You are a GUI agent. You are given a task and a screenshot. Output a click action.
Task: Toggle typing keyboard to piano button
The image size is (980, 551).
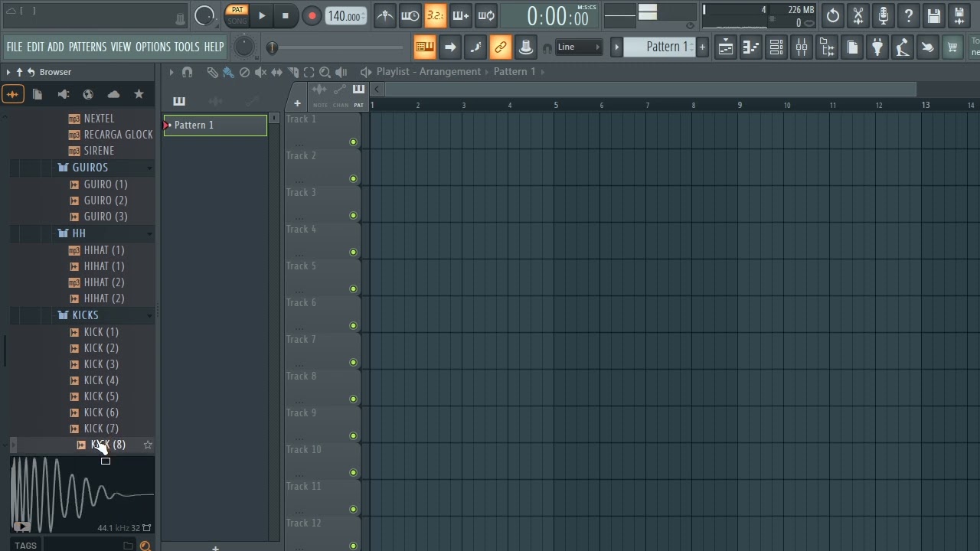425,47
